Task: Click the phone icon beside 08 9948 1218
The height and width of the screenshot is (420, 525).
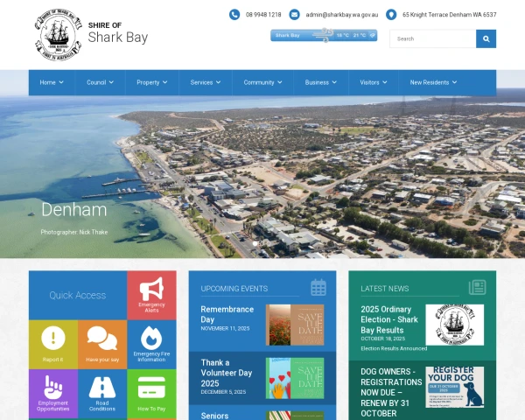Action: (x=234, y=14)
